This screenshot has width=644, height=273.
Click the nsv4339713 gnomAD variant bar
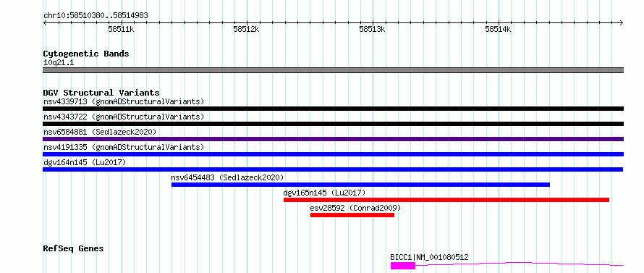pyautogui.click(x=333, y=109)
